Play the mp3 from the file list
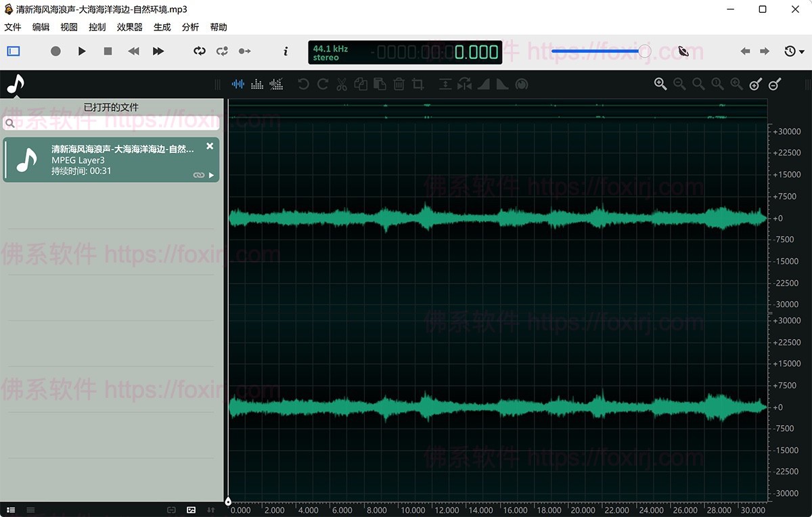The width and height of the screenshot is (812, 517). 212,175
